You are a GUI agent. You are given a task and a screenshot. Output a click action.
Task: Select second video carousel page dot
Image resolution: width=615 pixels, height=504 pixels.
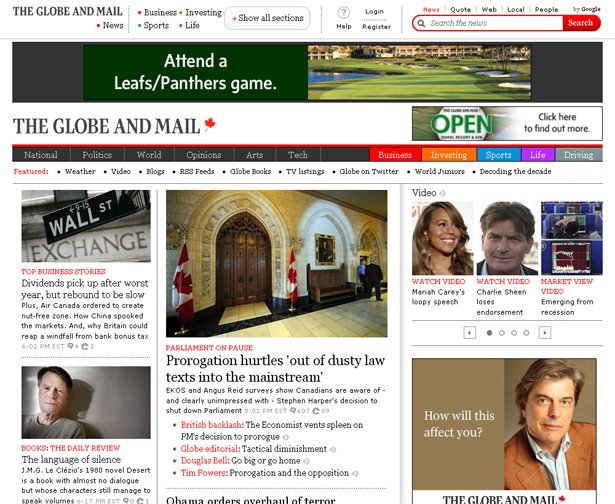(502, 333)
